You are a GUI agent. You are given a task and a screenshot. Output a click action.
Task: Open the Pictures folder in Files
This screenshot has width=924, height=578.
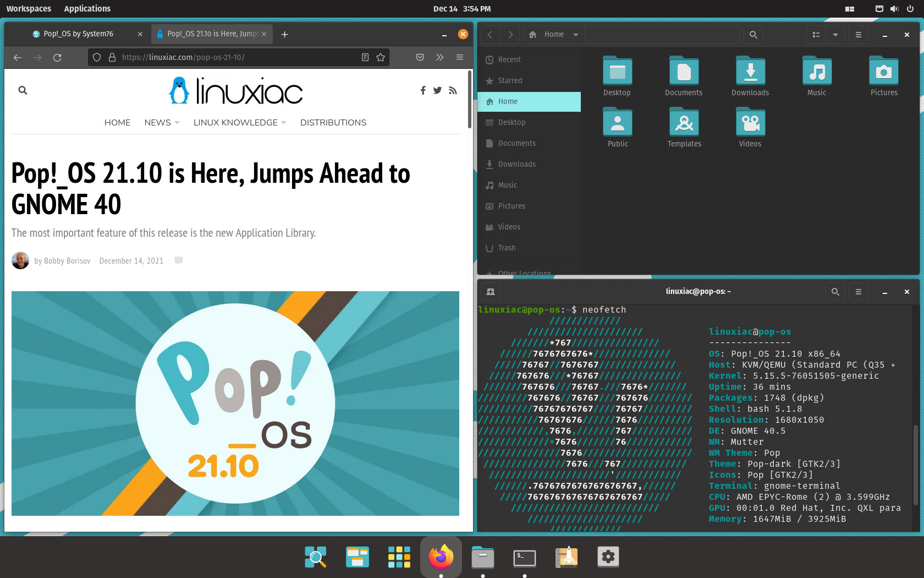[884, 76]
